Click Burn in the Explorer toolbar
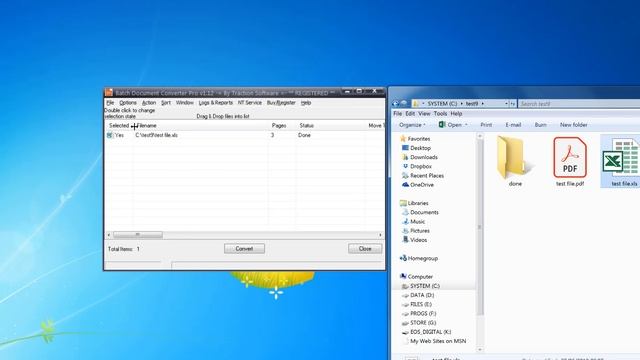The image size is (640, 360). 540,125
